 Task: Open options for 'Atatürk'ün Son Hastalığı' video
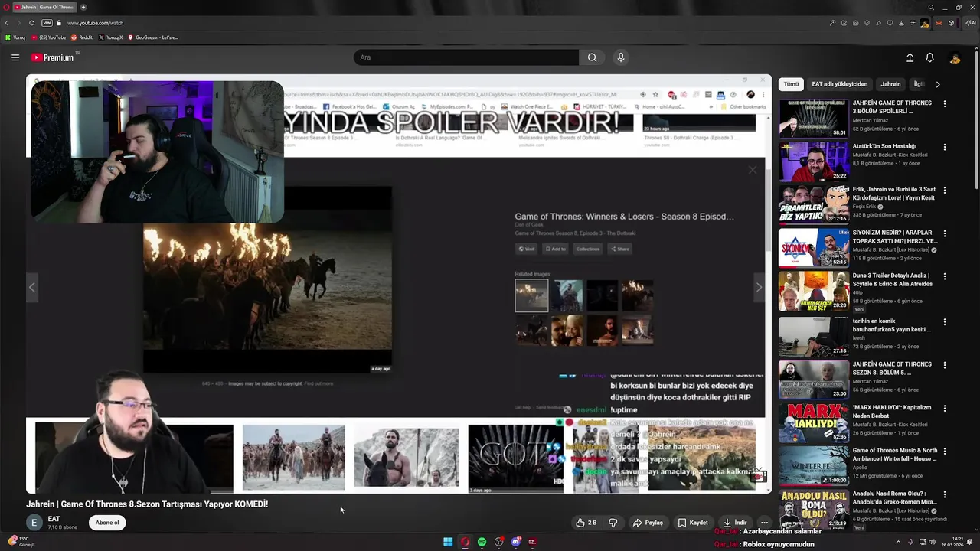point(944,147)
